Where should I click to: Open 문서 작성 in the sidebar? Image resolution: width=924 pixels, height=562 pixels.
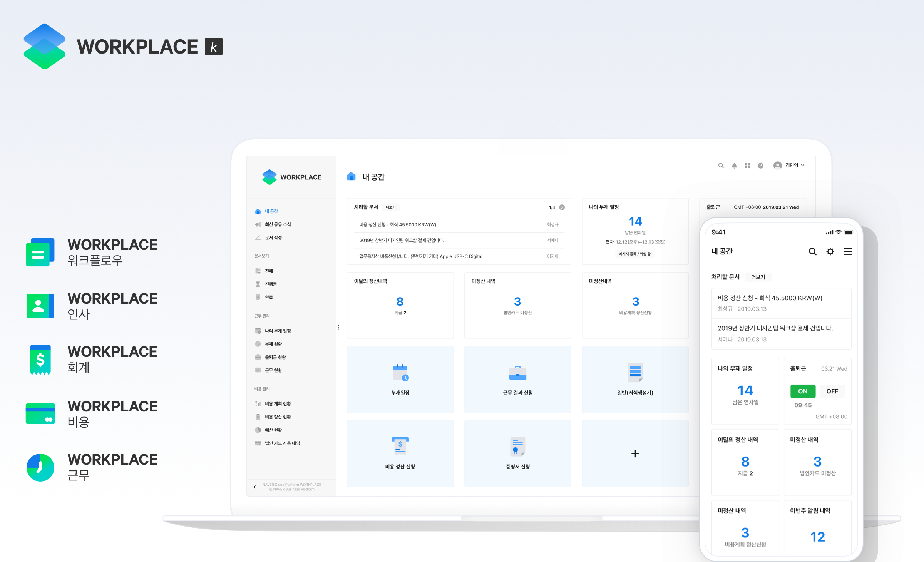[x=268, y=238]
